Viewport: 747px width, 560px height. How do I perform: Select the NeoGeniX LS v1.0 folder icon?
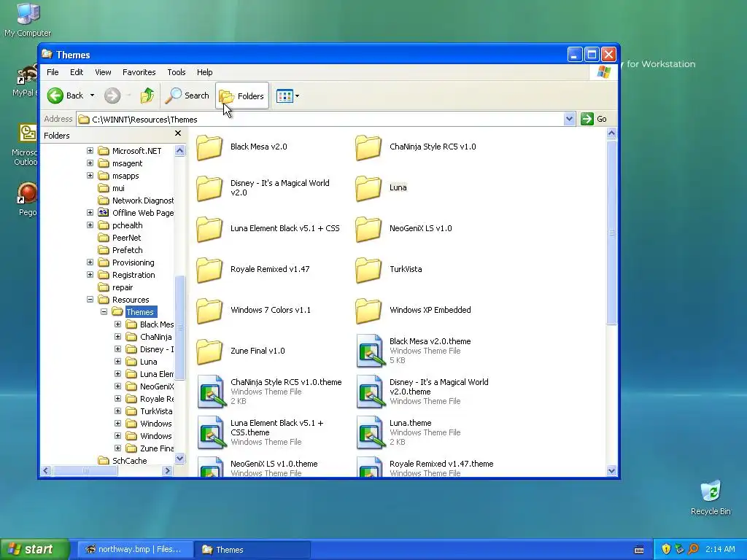pyautogui.click(x=368, y=228)
